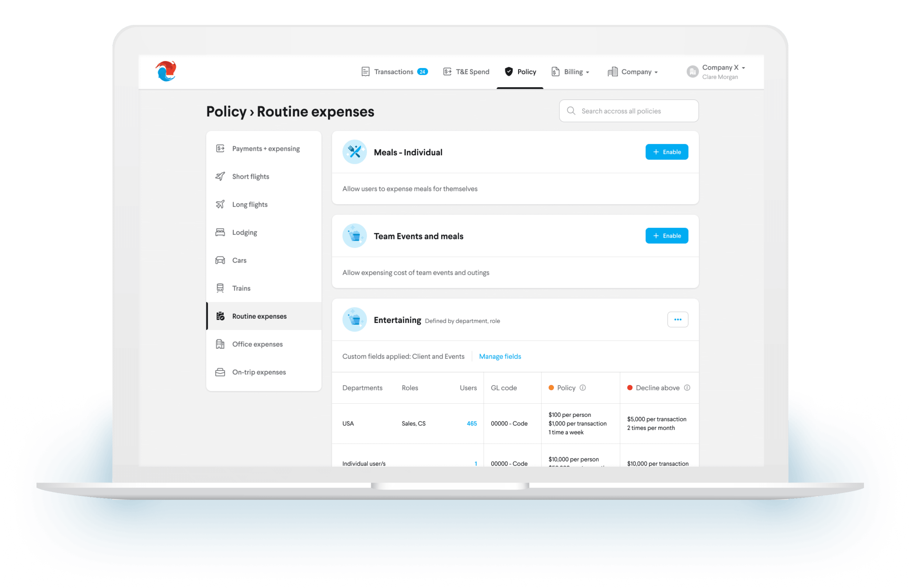Click the Policy column info icon
This screenshot has width=909, height=588.
583,388
